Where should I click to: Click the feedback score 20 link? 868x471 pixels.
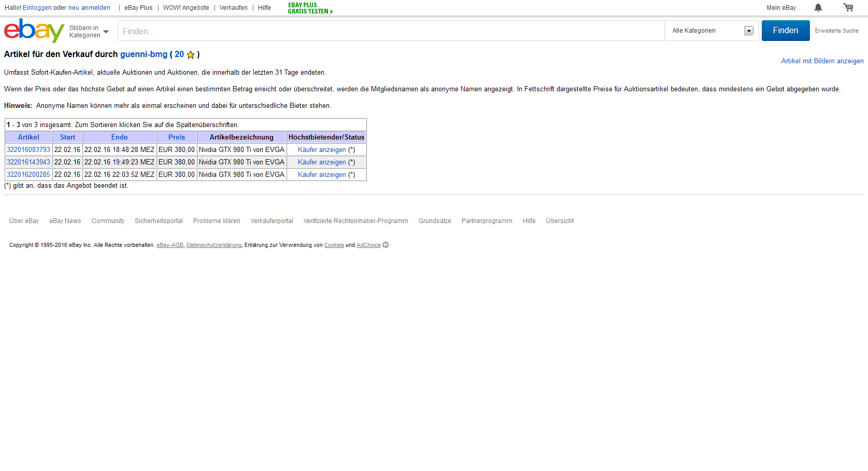[179, 54]
